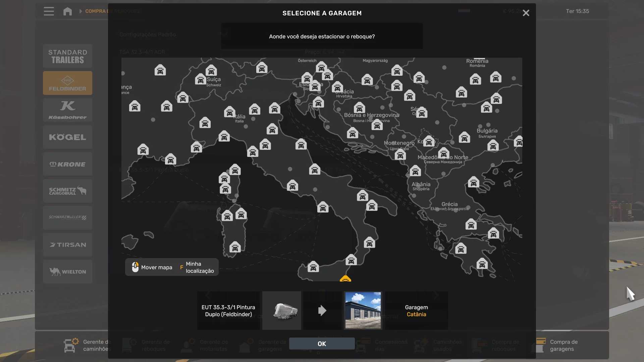Image resolution: width=644 pixels, height=362 pixels.
Task: Open Gerente de caminhões icon
Action: (x=71, y=345)
